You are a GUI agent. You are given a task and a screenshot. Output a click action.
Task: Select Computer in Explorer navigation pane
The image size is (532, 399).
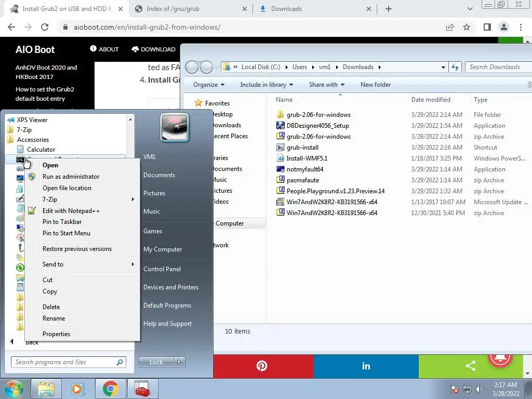(229, 223)
